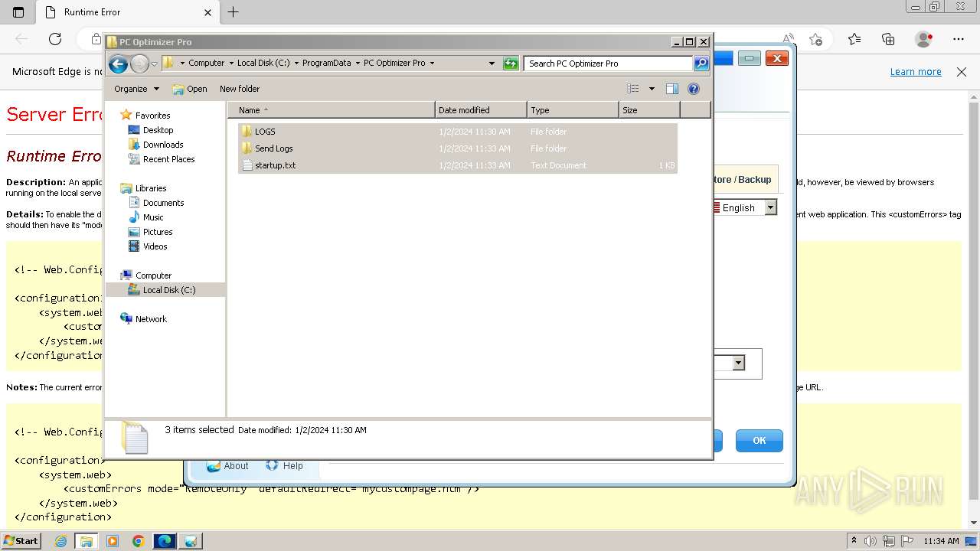
Task: Click the Chrome icon in the taskbar
Action: tap(139, 541)
